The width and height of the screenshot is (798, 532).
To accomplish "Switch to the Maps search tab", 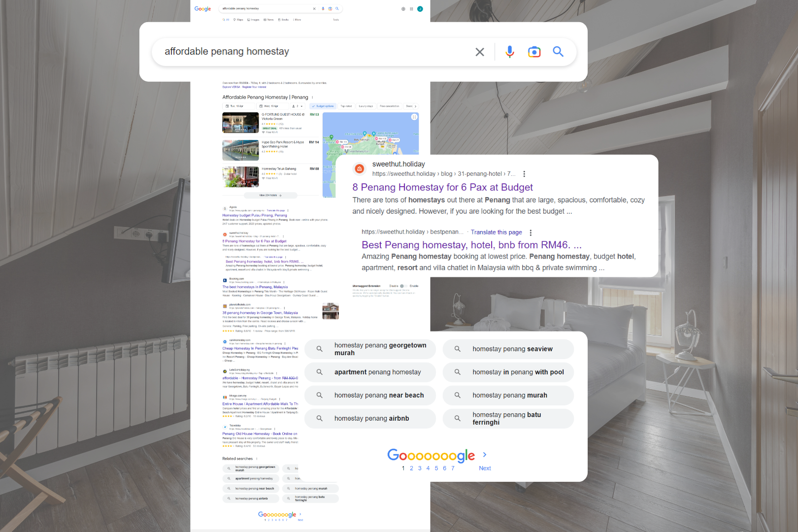I will (238, 20).
